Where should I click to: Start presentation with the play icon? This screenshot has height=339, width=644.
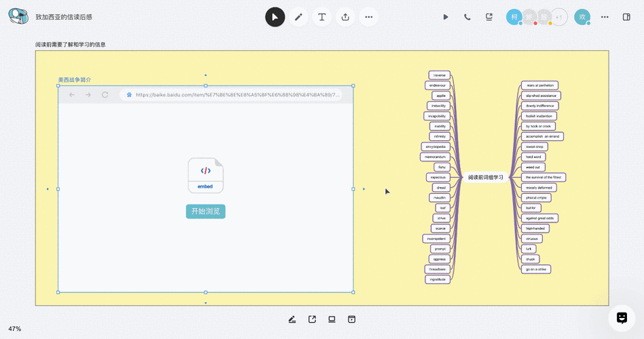pyautogui.click(x=446, y=17)
